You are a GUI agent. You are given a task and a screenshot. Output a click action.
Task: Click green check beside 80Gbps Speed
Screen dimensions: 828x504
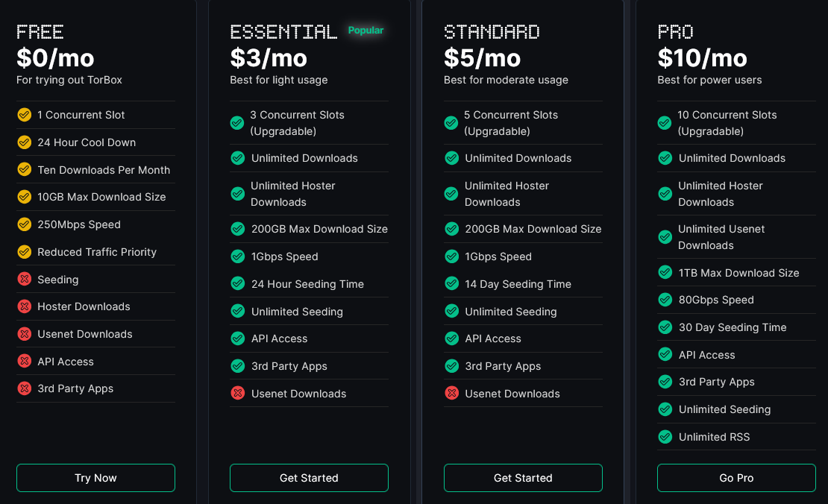point(665,300)
